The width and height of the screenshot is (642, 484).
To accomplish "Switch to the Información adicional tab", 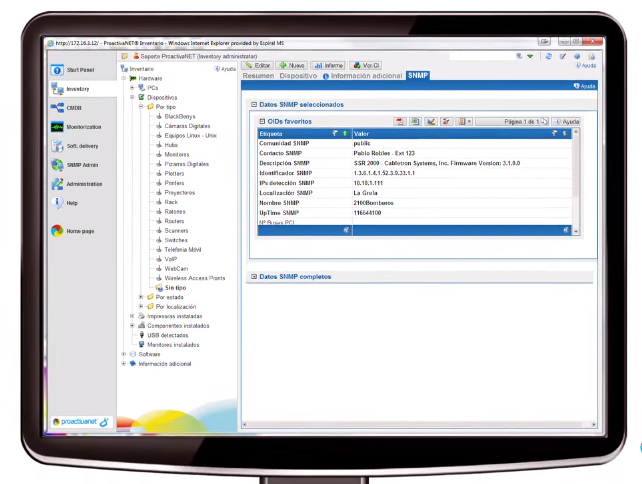I will (362, 76).
